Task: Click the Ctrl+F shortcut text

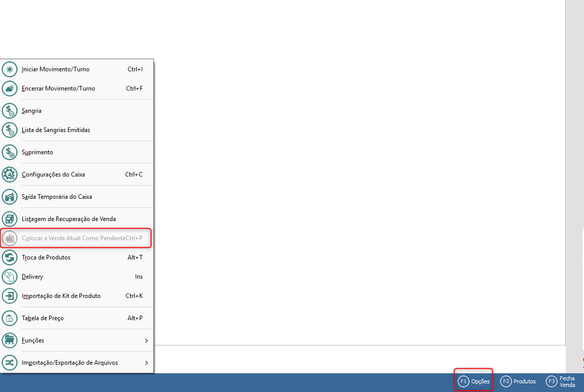Action: [x=135, y=89]
